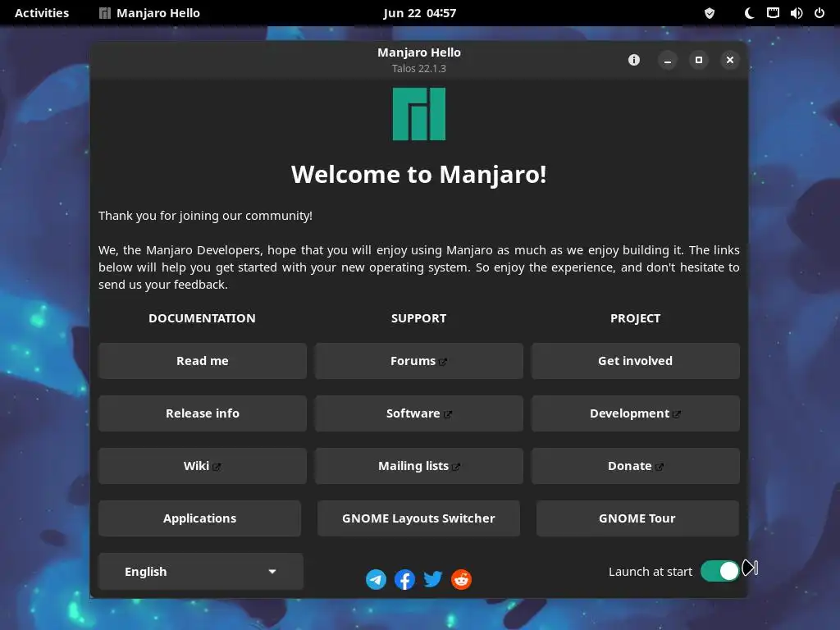
Task: Open the Development link button
Action: coord(636,413)
